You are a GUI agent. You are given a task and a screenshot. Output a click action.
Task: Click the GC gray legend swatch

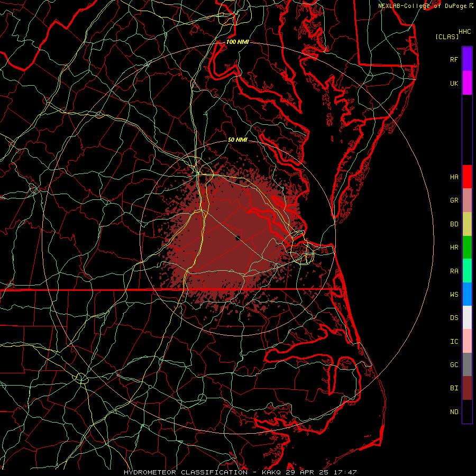tap(467, 364)
